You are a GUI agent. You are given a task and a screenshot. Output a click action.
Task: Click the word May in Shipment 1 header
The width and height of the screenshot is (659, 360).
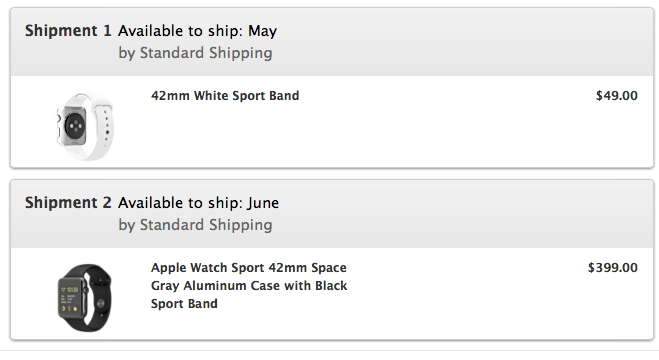coord(263,31)
